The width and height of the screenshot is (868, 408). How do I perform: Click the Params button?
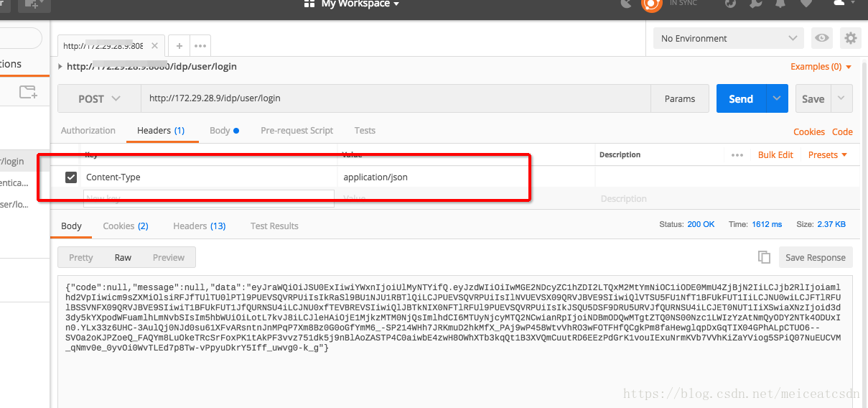(680, 98)
